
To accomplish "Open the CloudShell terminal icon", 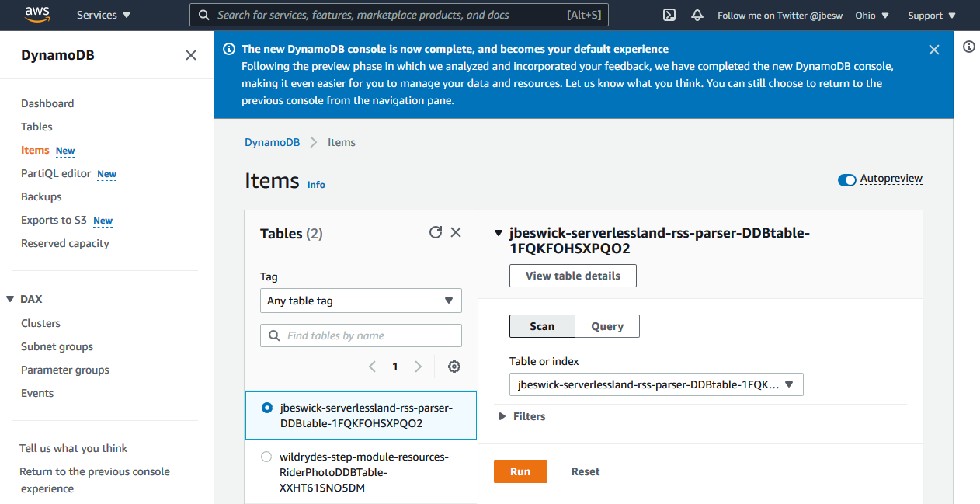I will (669, 15).
